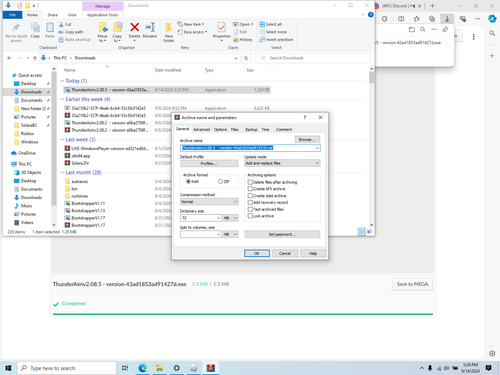Open Edge downloads toolbar icon

point(447,19)
